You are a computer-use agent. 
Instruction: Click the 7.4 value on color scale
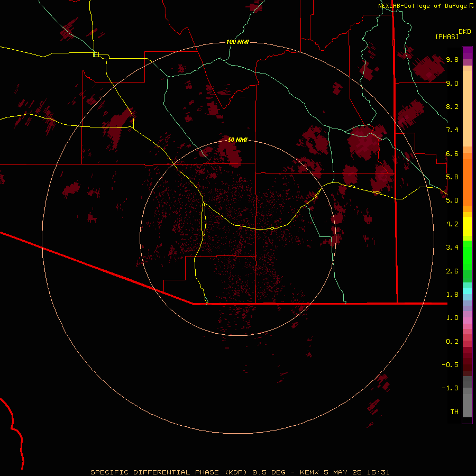[x=452, y=130]
